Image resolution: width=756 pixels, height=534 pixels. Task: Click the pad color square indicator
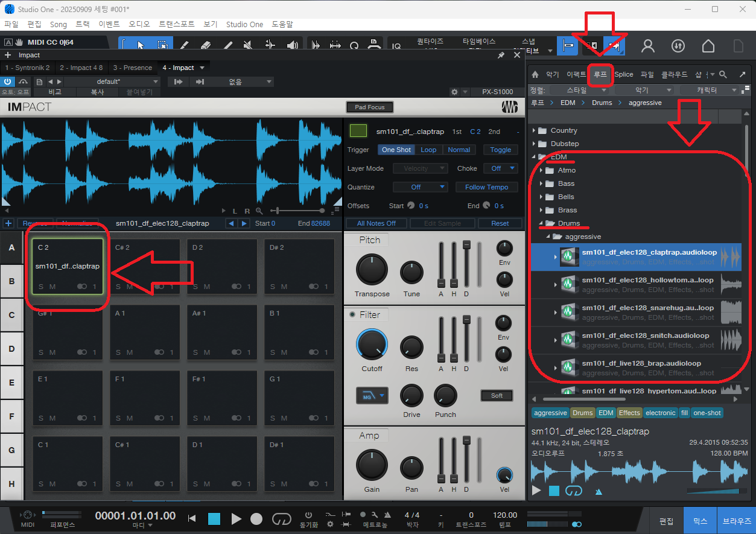tap(358, 131)
